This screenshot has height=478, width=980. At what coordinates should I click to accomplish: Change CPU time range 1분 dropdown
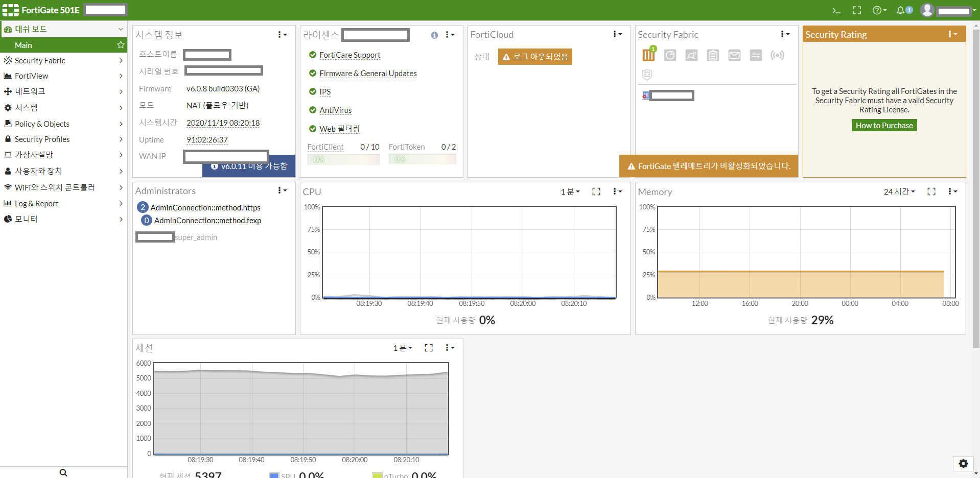570,192
